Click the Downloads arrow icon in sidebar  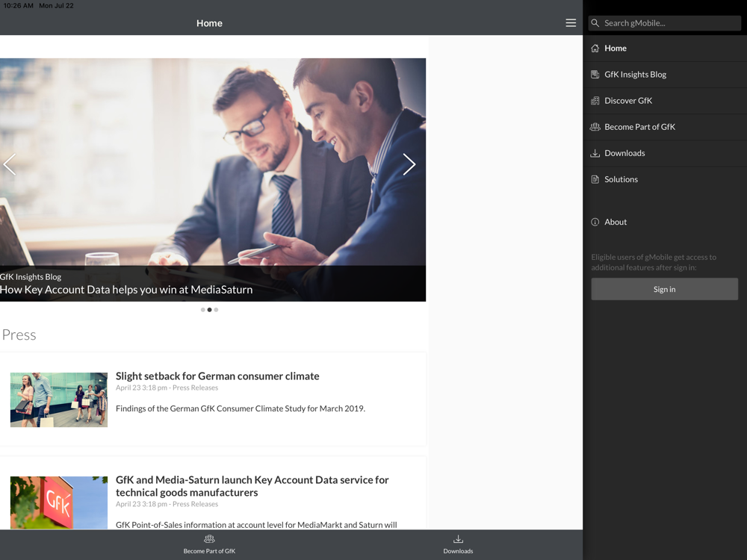595,153
